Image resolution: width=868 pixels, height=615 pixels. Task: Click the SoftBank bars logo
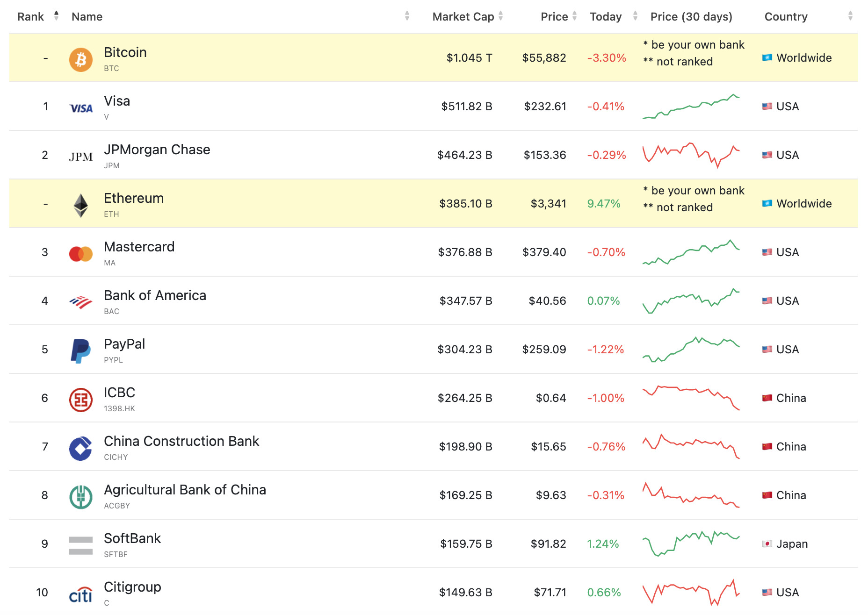[x=81, y=546]
